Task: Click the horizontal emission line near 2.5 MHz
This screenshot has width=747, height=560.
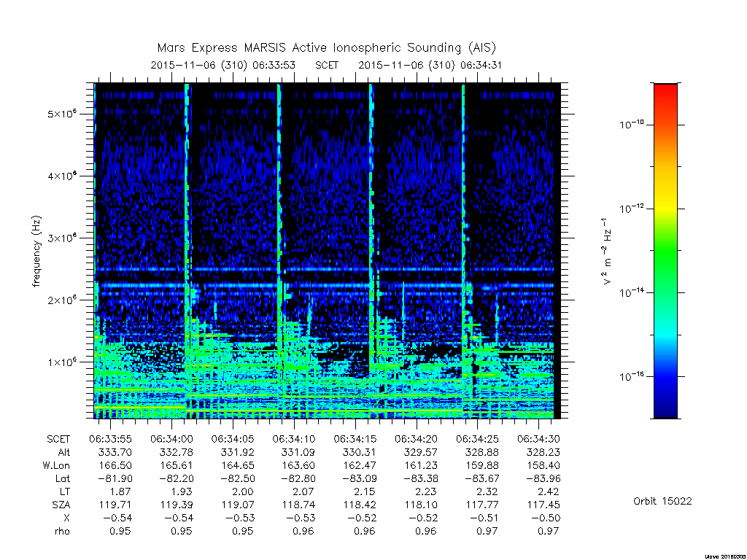Action: point(324,270)
